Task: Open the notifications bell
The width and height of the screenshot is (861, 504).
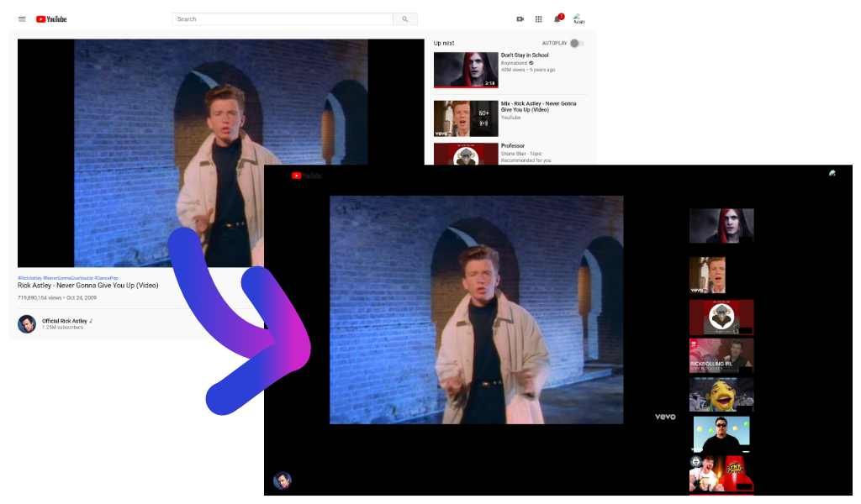Action: tap(557, 18)
